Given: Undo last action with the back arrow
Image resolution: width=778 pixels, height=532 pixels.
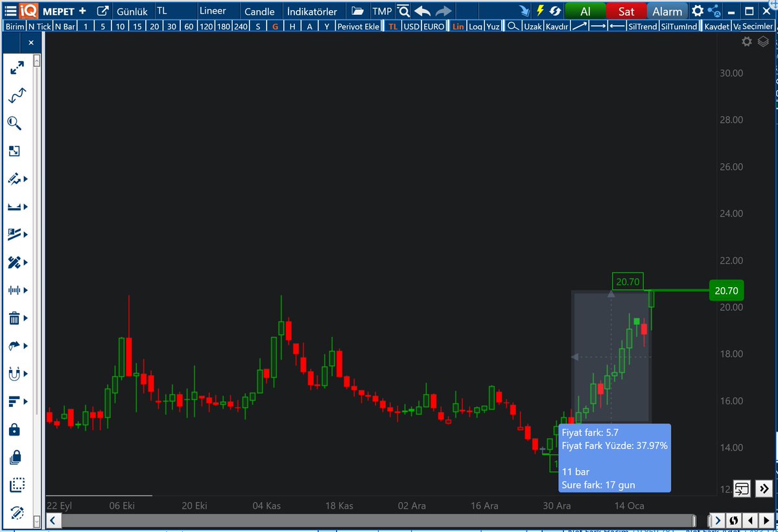Looking at the screenshot, I should click(422, 11).
